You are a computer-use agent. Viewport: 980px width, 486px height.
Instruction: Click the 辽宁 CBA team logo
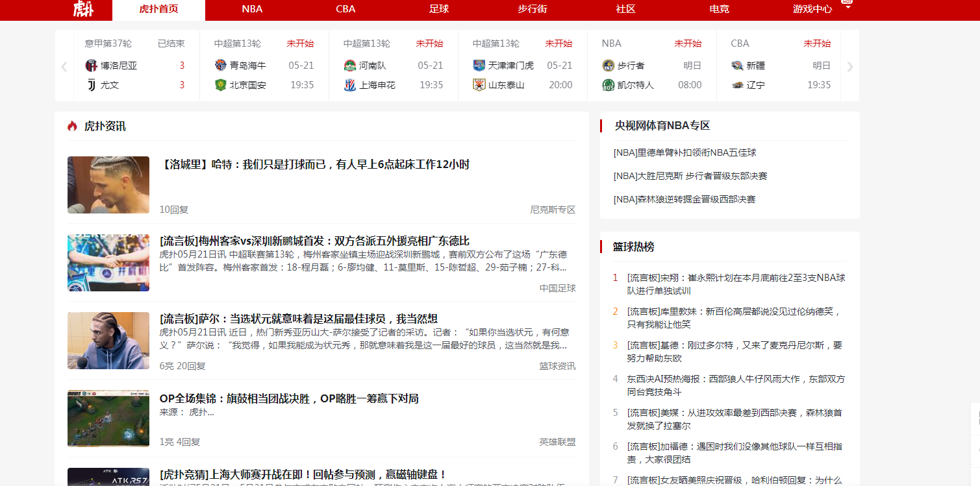pos(737,85)
